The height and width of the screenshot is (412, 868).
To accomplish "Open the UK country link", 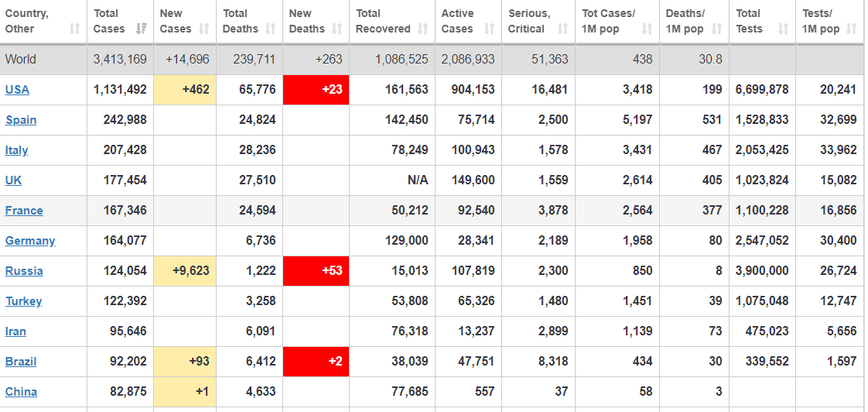I will pos(13,180).
